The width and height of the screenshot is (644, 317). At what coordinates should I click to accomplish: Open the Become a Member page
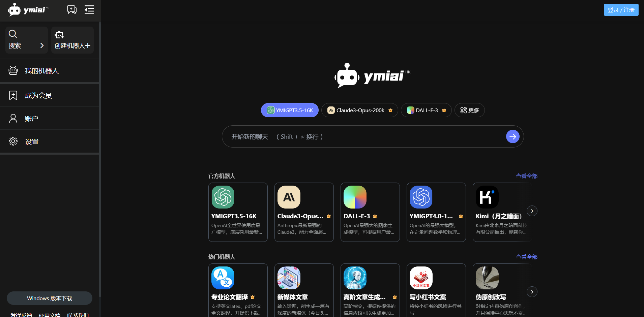[x=38, y=96]
